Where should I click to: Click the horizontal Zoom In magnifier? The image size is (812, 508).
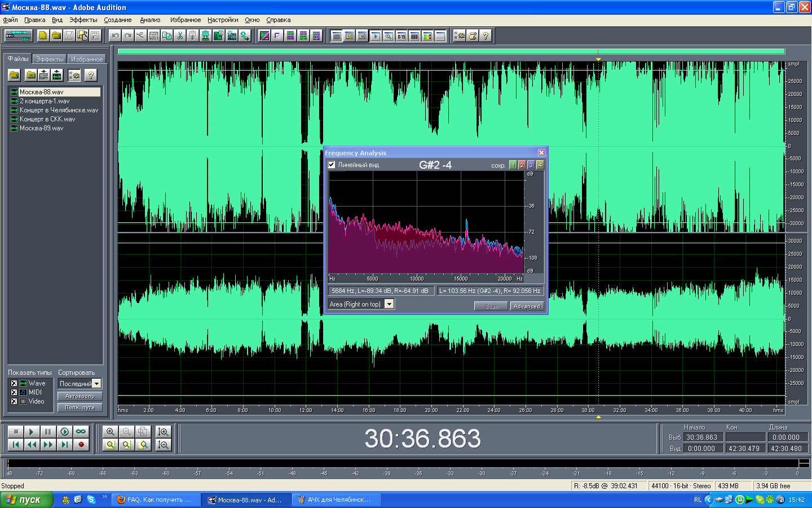(x=111, y=432)
